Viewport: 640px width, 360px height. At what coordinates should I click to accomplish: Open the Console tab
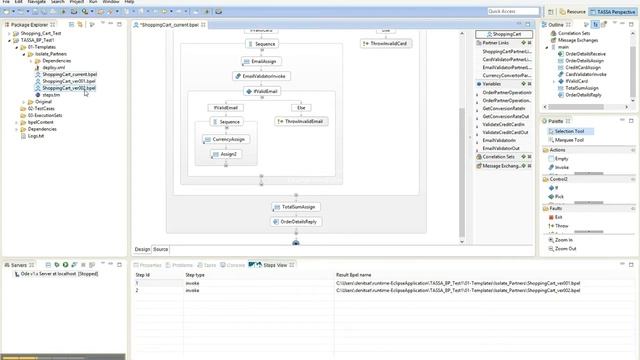click(x=233, y=265)
